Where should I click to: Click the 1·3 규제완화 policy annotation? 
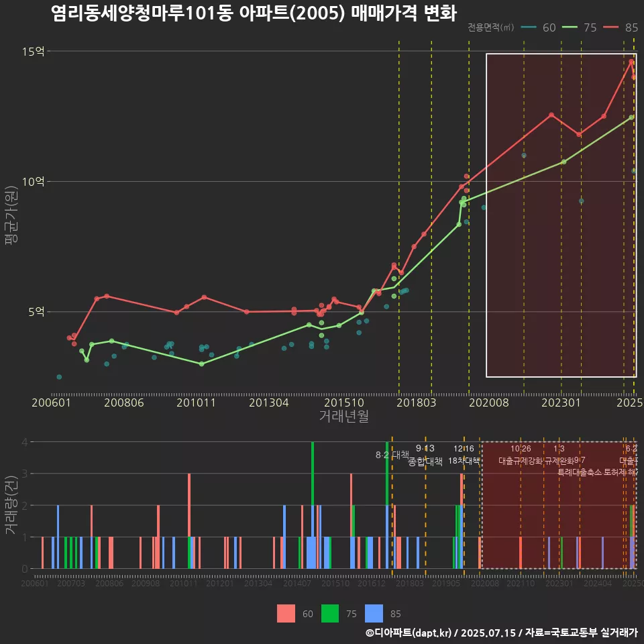point(559,455)
